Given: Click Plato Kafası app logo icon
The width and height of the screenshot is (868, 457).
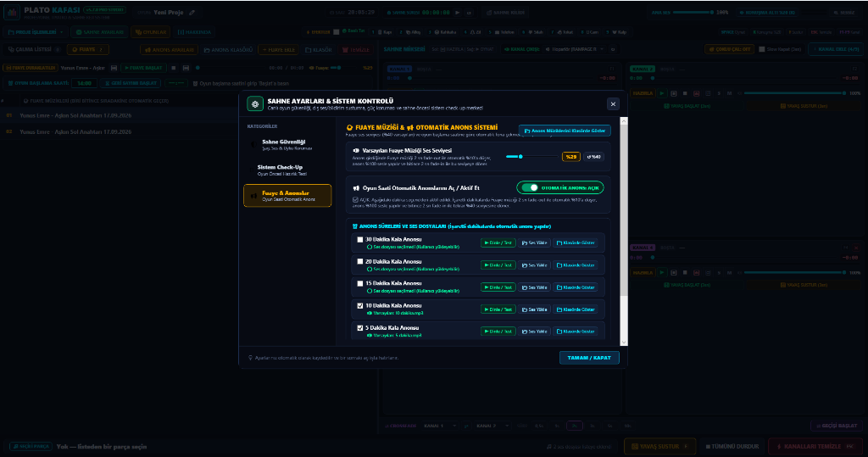Looking at the screenshot, I should [12, 12].
